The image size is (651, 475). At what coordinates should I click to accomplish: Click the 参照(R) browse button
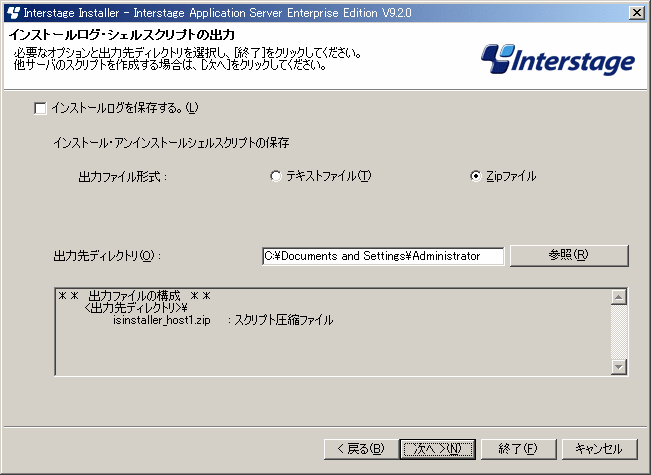(569, 255)
